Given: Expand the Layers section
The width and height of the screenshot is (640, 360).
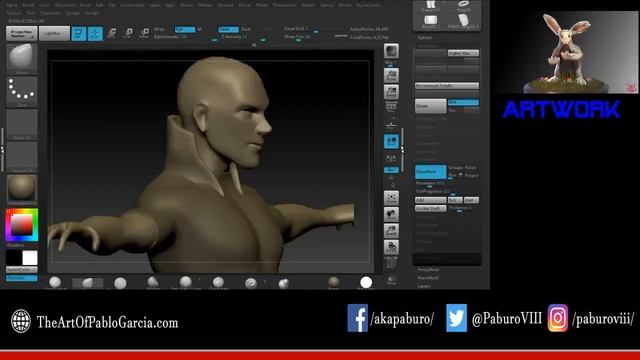Looking at the screenshot, I should tap(424, 286).
